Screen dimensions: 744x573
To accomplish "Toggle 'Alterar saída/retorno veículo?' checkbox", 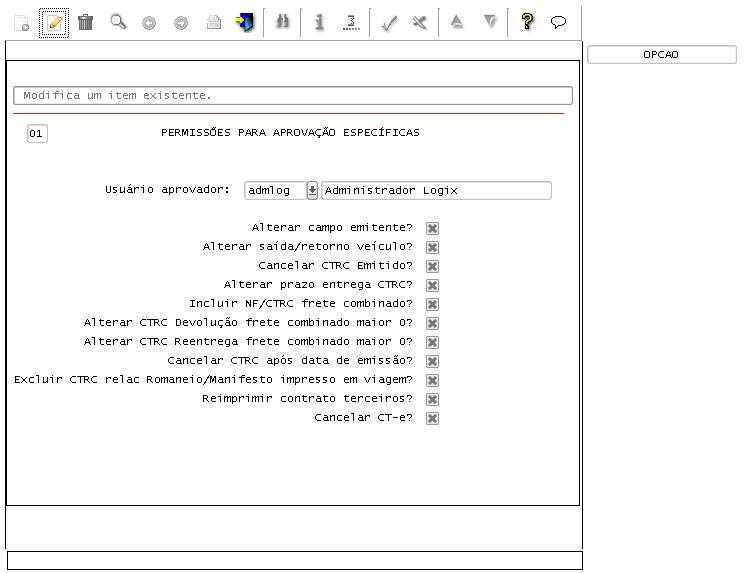I will coord(432,247).
